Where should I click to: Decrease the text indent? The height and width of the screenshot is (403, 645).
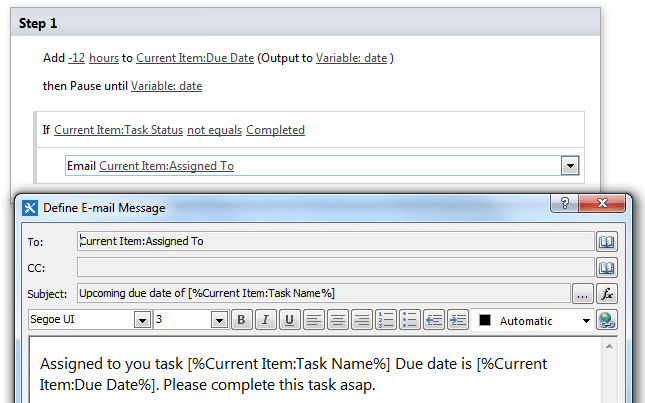434,320
